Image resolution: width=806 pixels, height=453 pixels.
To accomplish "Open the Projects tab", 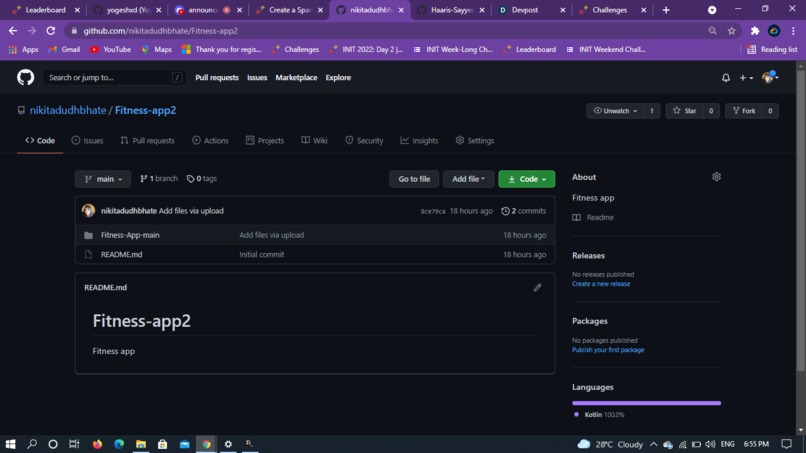I will tap(265, 140).
